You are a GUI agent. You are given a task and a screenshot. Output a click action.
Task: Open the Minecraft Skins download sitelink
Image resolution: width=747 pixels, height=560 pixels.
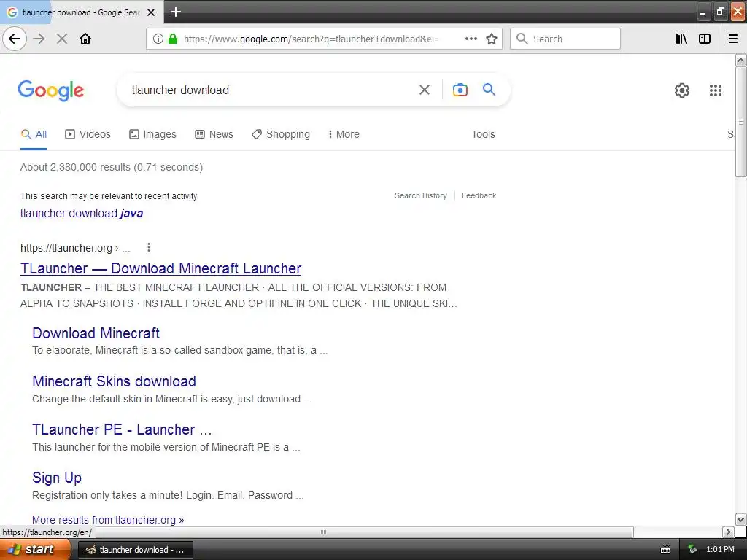pos(114,381)
